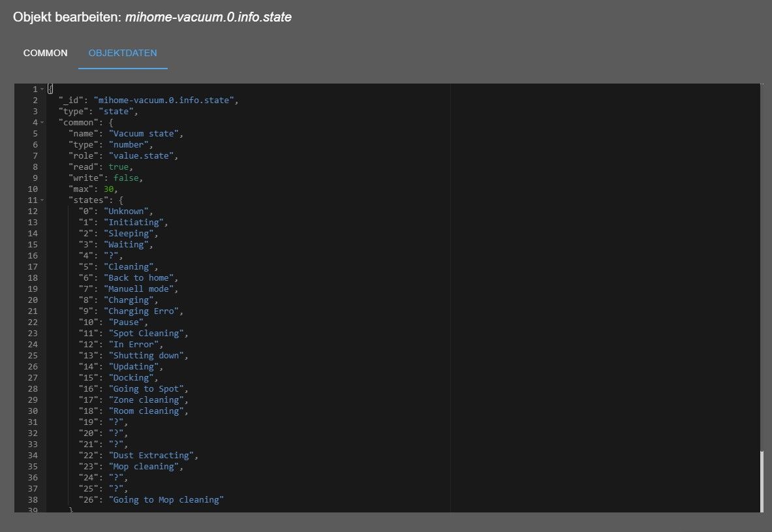Place cursor in the "Vacuum state" name value
The image size is (772, 532).
[x=146, y=133]
